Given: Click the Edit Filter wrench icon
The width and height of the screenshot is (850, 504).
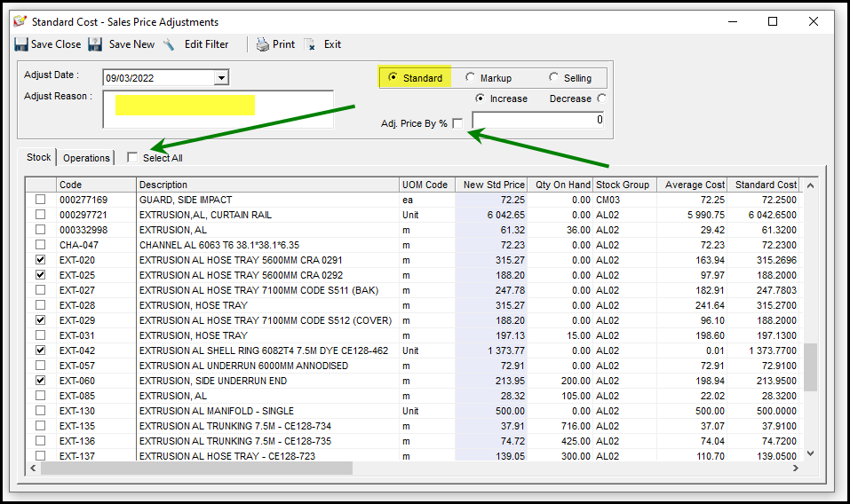Looking at the screenshot, I should [x=169, y=44].
